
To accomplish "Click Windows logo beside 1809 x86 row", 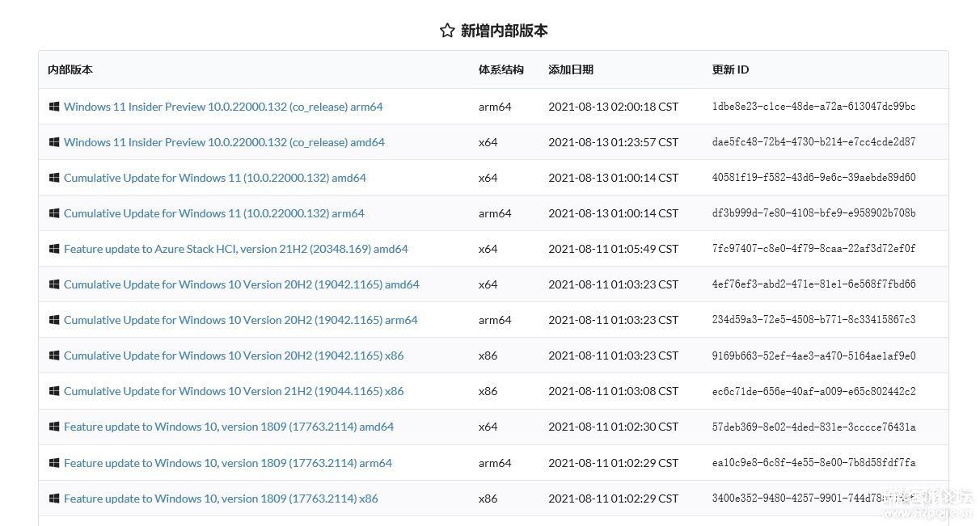I will pos(54,499).
